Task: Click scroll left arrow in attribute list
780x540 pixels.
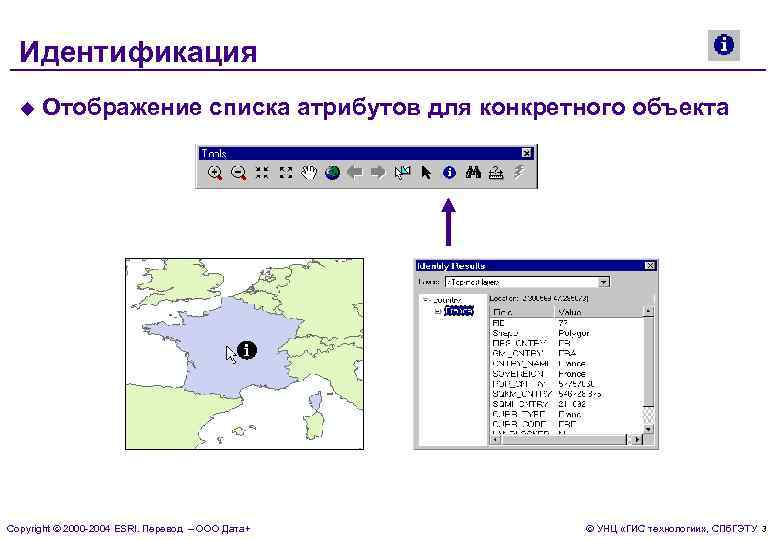Action: (495, 440)
